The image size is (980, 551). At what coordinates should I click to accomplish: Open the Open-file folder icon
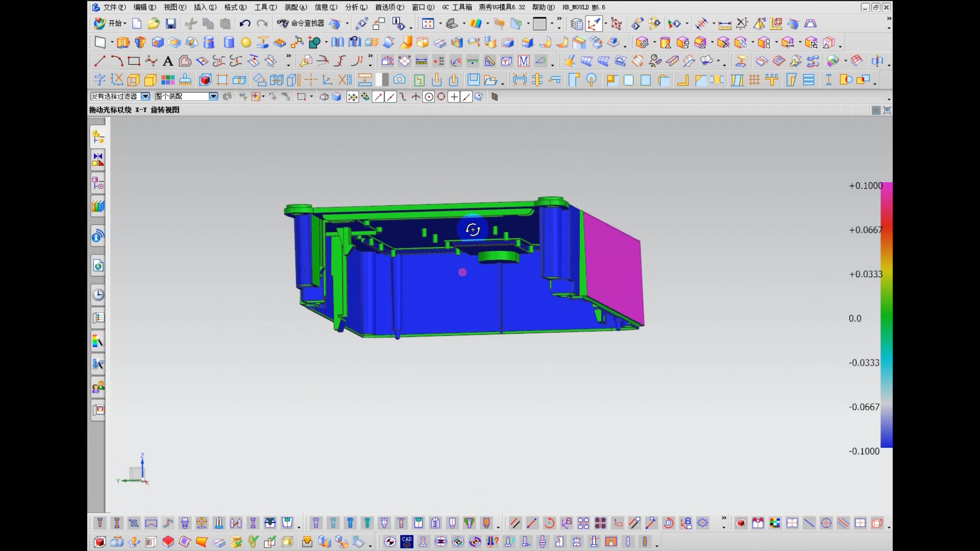click(153, 23)
